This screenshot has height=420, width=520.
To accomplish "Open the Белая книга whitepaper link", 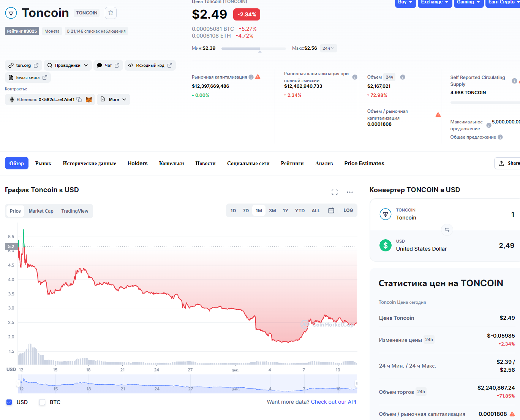I will (x=28, y=77).
